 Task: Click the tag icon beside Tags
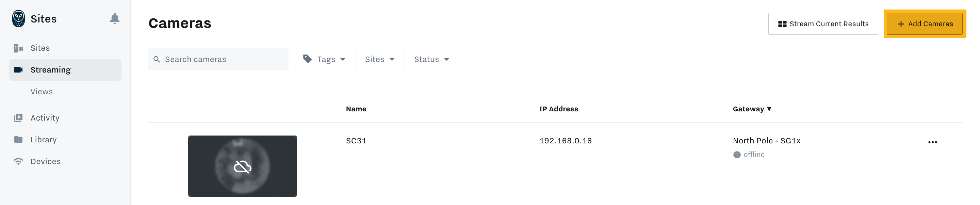click(307, 59)
